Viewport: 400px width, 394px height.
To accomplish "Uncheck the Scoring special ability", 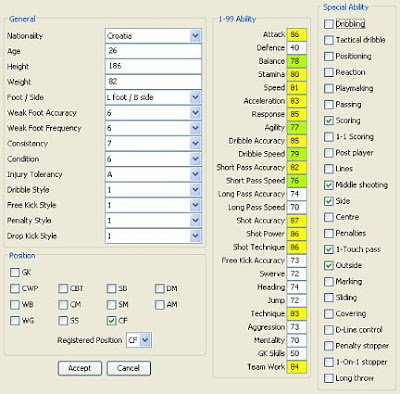I will (329, 120).
